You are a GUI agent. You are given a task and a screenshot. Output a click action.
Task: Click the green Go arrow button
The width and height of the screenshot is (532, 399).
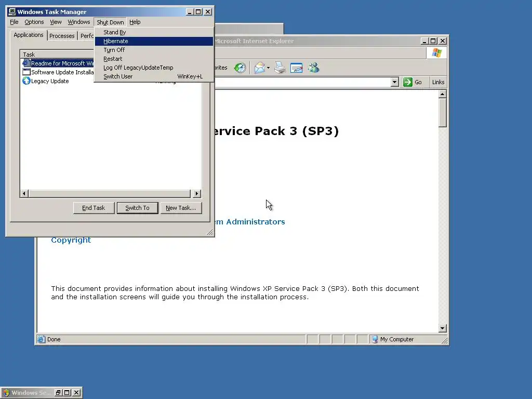tap(407, 82)
